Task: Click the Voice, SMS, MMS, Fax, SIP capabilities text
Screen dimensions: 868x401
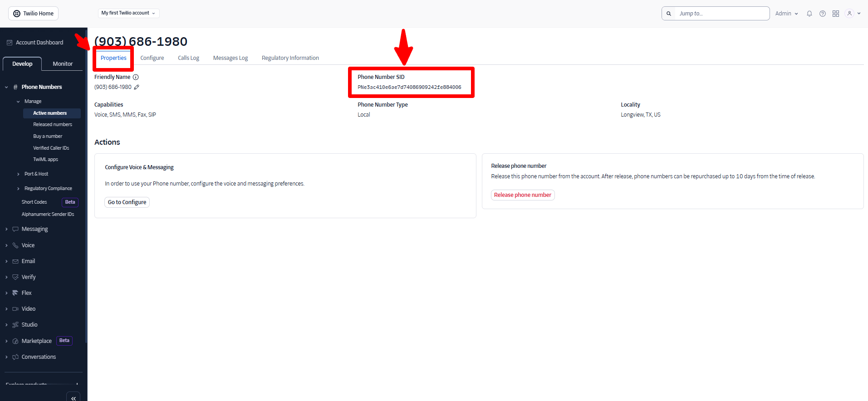Action: pos(125,115)
